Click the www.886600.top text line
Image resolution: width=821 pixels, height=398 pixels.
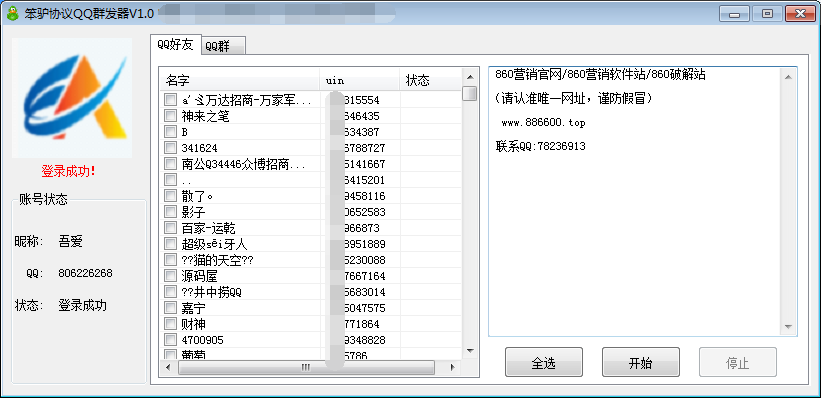543,123
